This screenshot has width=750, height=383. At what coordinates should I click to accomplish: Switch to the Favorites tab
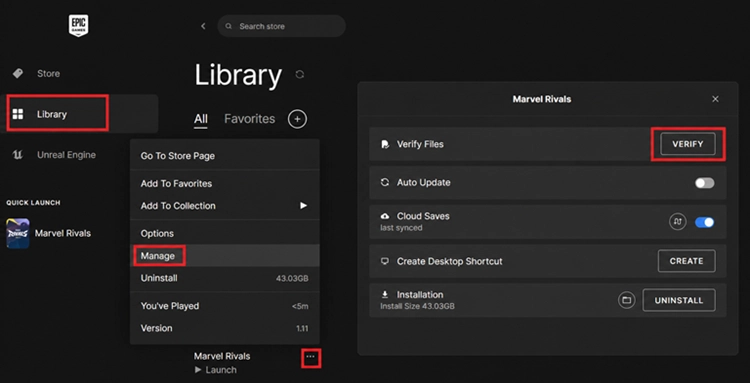(x=250, y=119)
